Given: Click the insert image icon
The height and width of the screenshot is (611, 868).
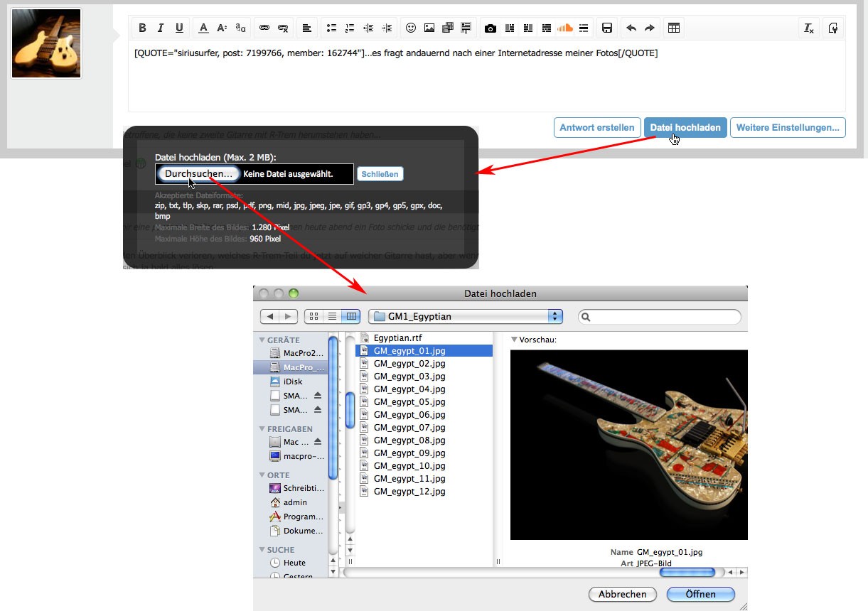Looking at the screenshot, I should pos(429,28).
